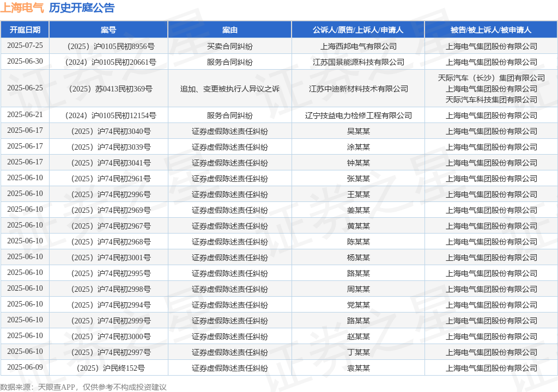Select case number 沪74民初2997号
This screenshot has width=558, height=392.
[111, 352]
